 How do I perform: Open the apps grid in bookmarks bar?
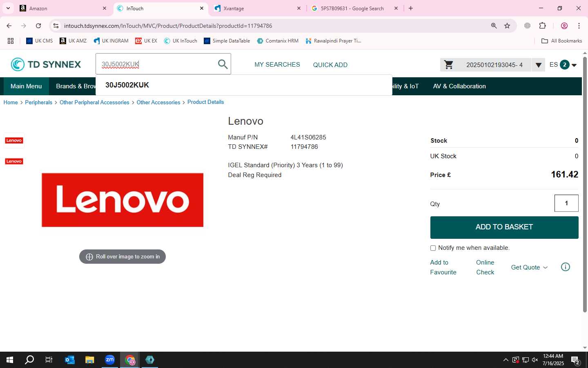(x=11, y=41)
